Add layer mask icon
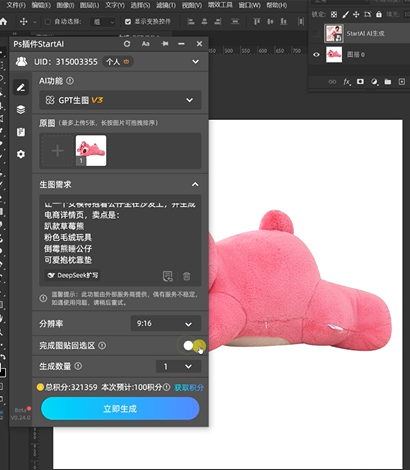The width and height of the screenshot is (410, 470). click(360, 82)
